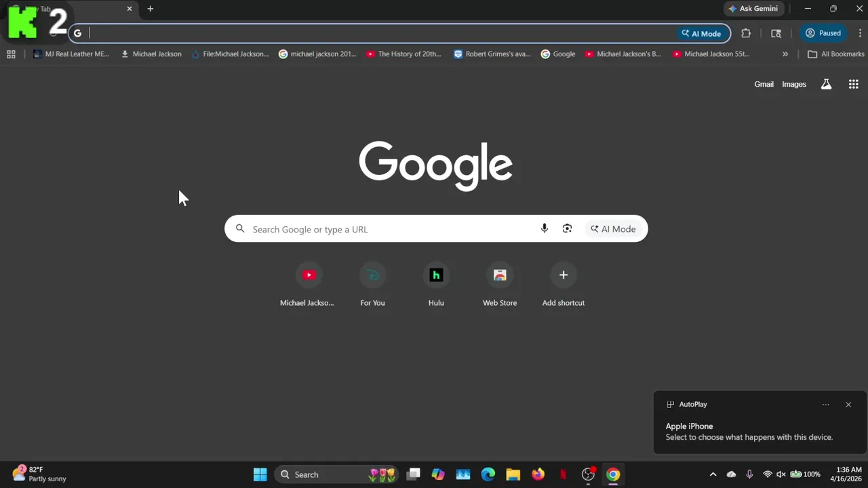Screen dimensions: 868x488
Task: Open AutoPlay notification options (three dots)
Action: click(825, 405)
